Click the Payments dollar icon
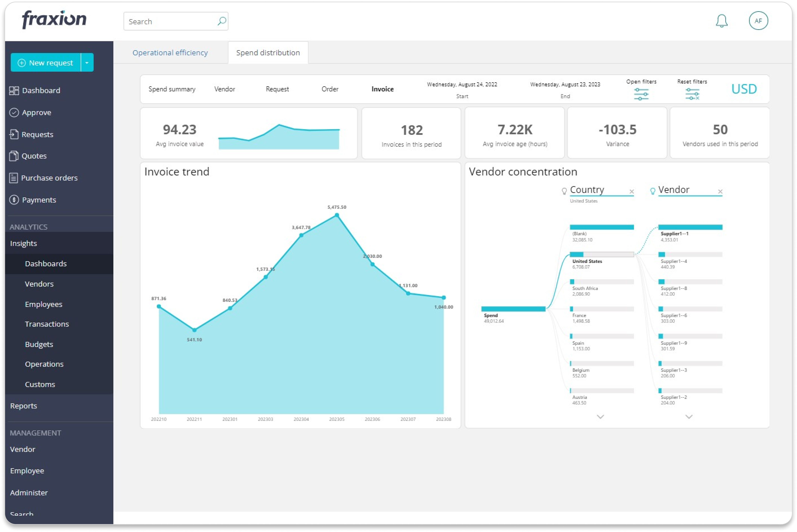The height and width of the screenshot is (532, 797). point(14,200)
